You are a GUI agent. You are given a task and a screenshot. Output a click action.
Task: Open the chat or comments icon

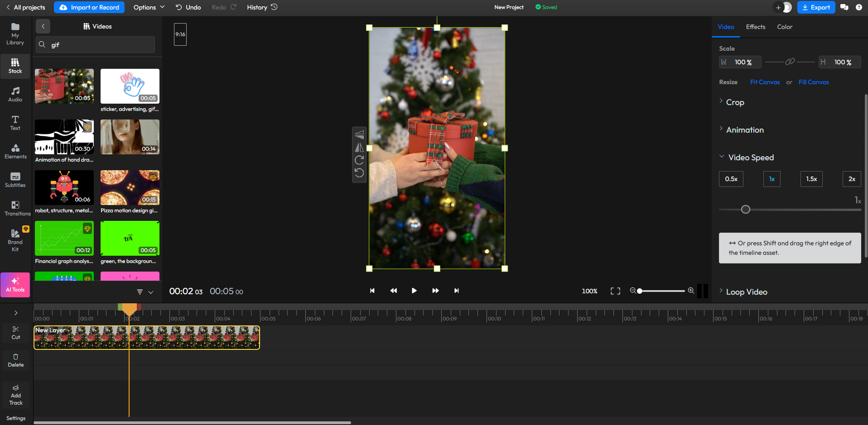coord(844,7)
